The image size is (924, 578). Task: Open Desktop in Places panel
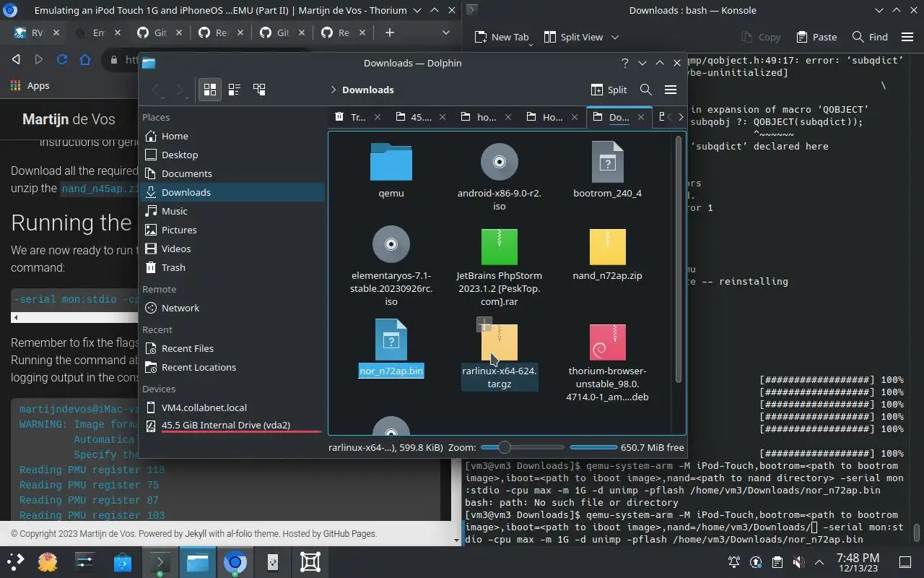pyautogui.click(x=232, y=155)
